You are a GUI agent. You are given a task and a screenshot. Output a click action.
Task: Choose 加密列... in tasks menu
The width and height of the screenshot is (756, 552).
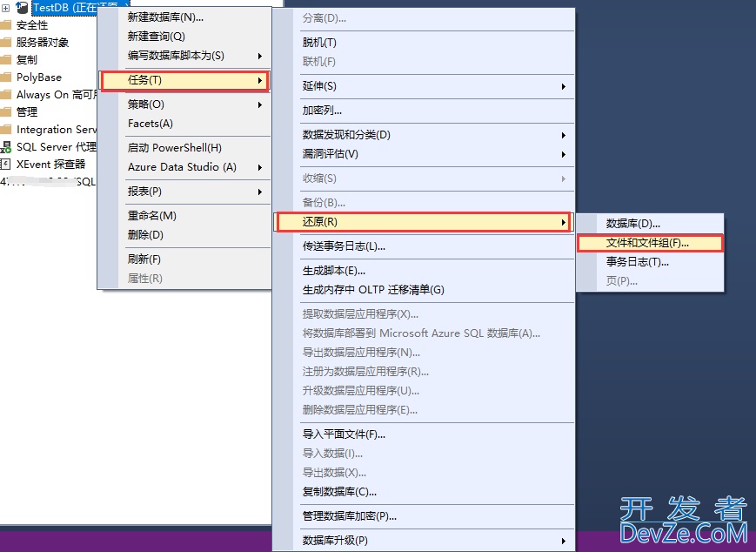[425, 111]
